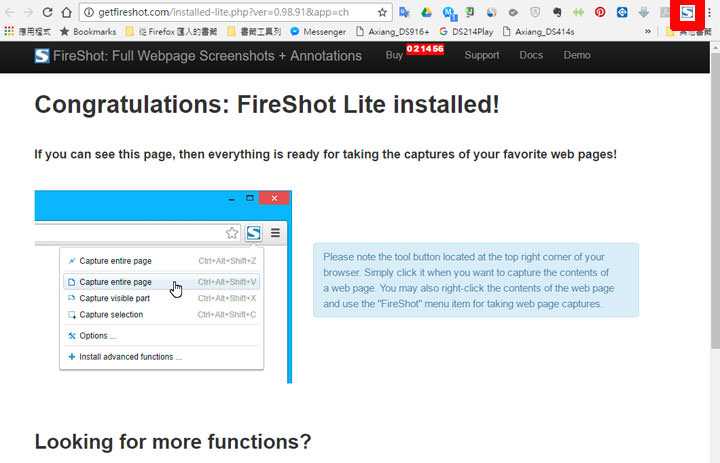Open the Firefox imported bookmarks folder
Screen dimensions: 720x463
pyautogui.click(x=171, y=32)
